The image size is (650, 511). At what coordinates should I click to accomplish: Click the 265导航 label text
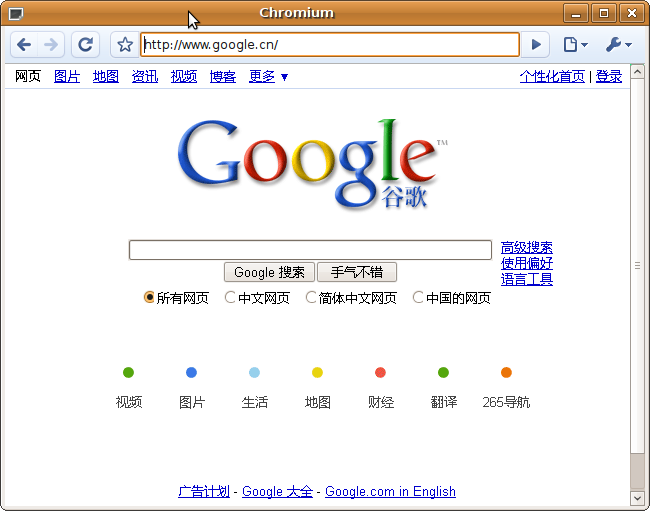[x=506, y=402]
